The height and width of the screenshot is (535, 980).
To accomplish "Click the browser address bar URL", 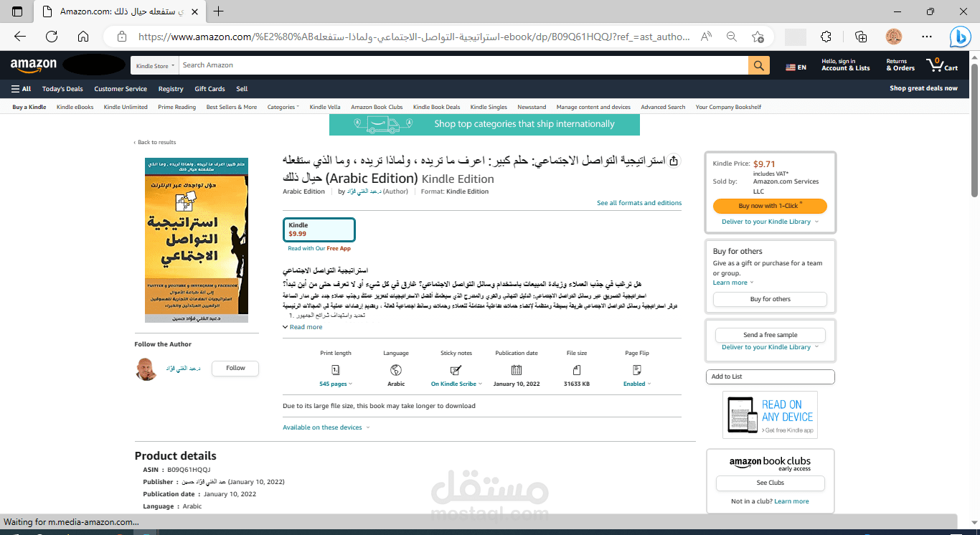I will pyautogui.click(x=414, y=37).
